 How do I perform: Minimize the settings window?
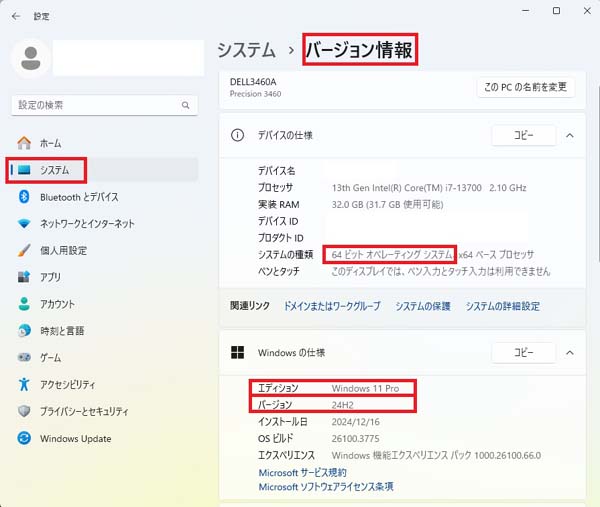526,11
